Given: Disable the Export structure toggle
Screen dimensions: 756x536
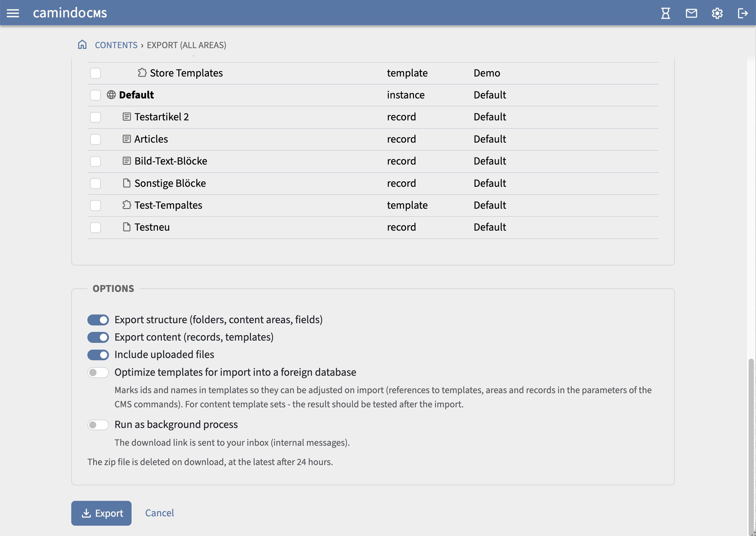Looking at the screenshot, I should point(98,320).
